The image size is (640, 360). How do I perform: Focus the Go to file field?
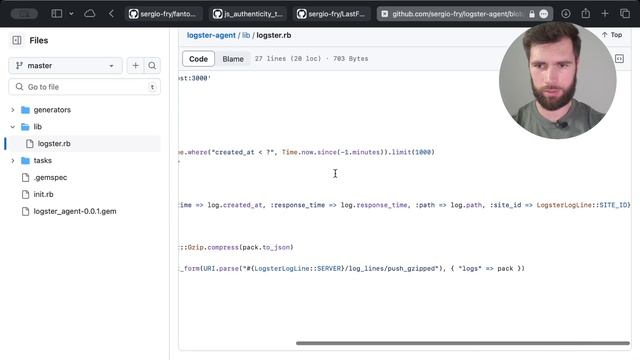pyautogui.click(x=84, y=87)
